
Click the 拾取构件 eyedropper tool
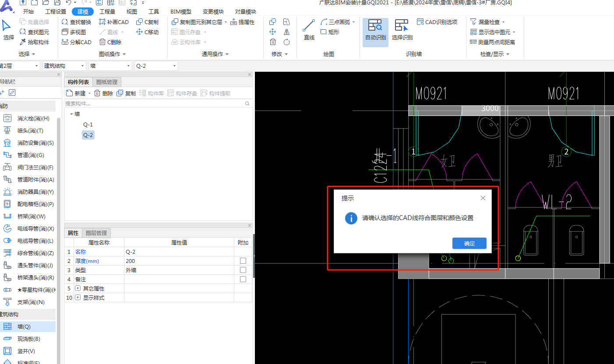(x=35, y=42)
